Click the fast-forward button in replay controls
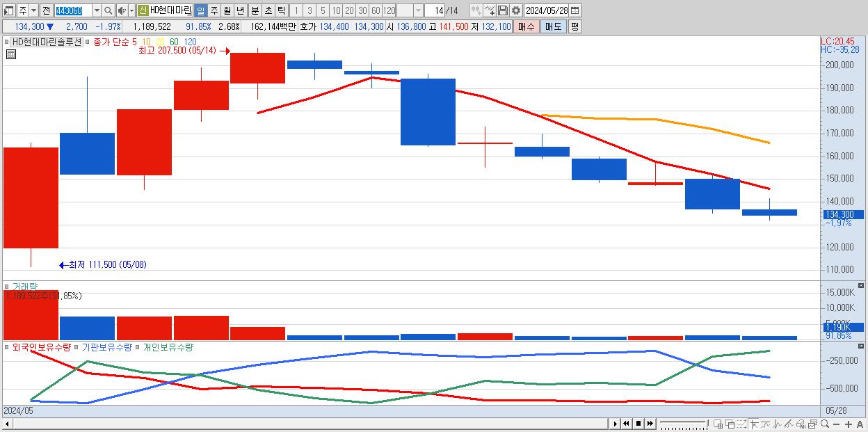The height and width of the screenshot is (432, 868). tap(650, 424)
